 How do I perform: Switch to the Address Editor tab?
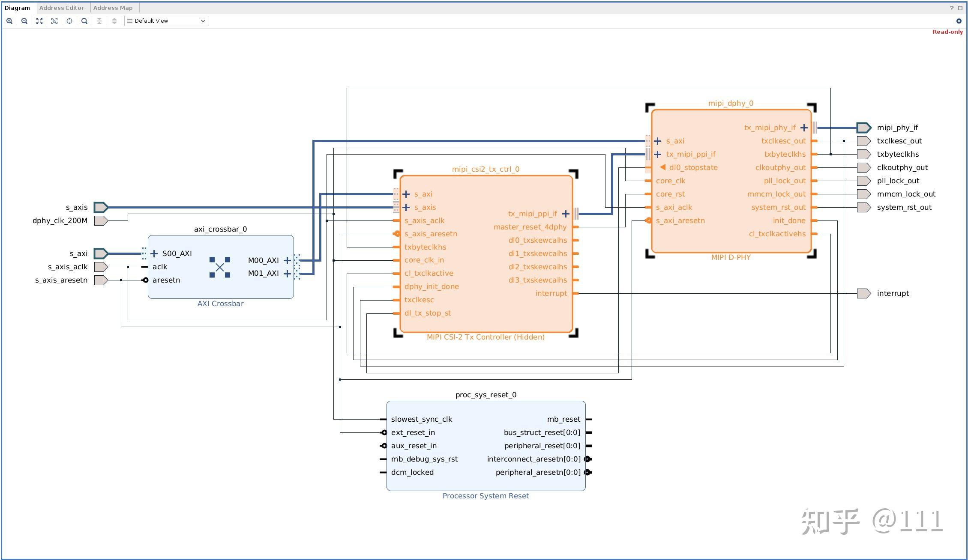(x=61, y=8)
